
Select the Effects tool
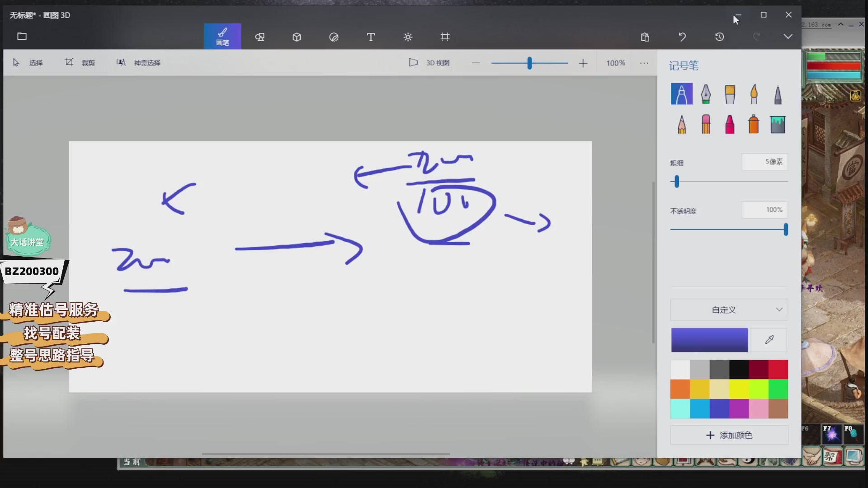[x=408, y=36]
